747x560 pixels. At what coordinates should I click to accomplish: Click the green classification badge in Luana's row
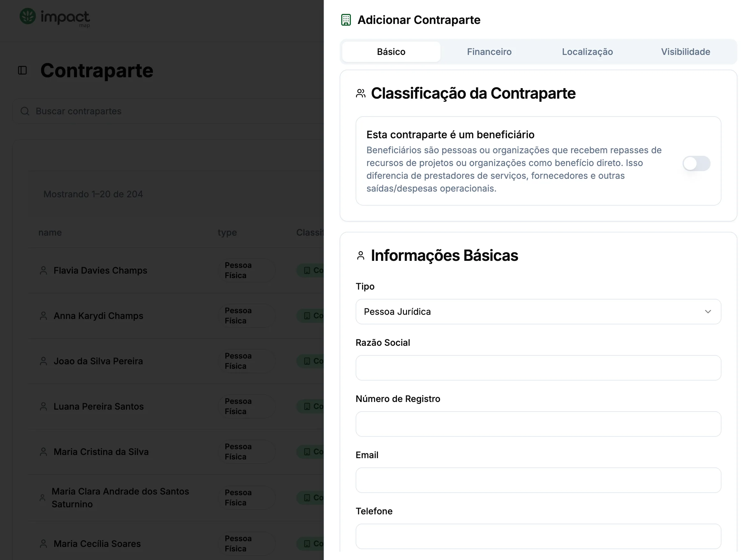(310, 406)
